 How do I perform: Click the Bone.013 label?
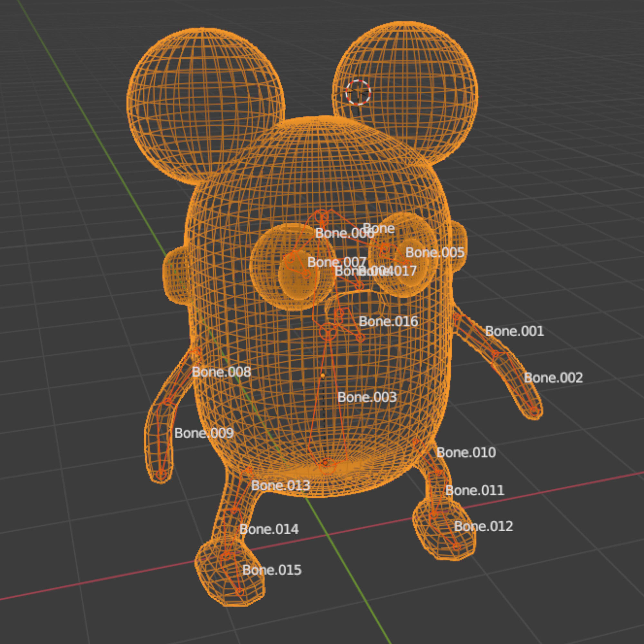click(281, 486)
